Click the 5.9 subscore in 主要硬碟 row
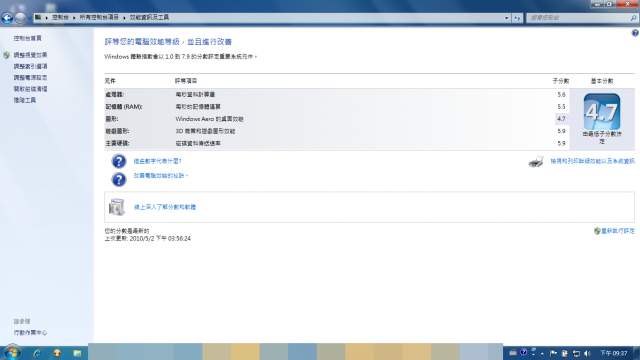This screenshot has height=360, width=640. click(561, 143)
